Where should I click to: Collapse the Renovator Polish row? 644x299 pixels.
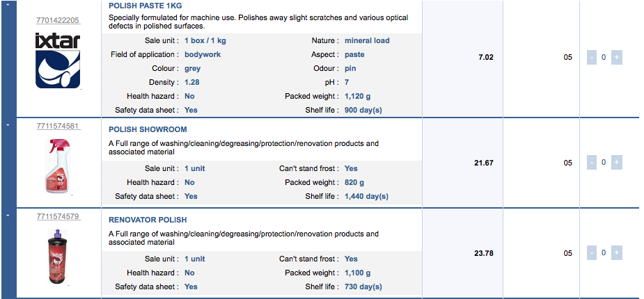coord(7,215)
